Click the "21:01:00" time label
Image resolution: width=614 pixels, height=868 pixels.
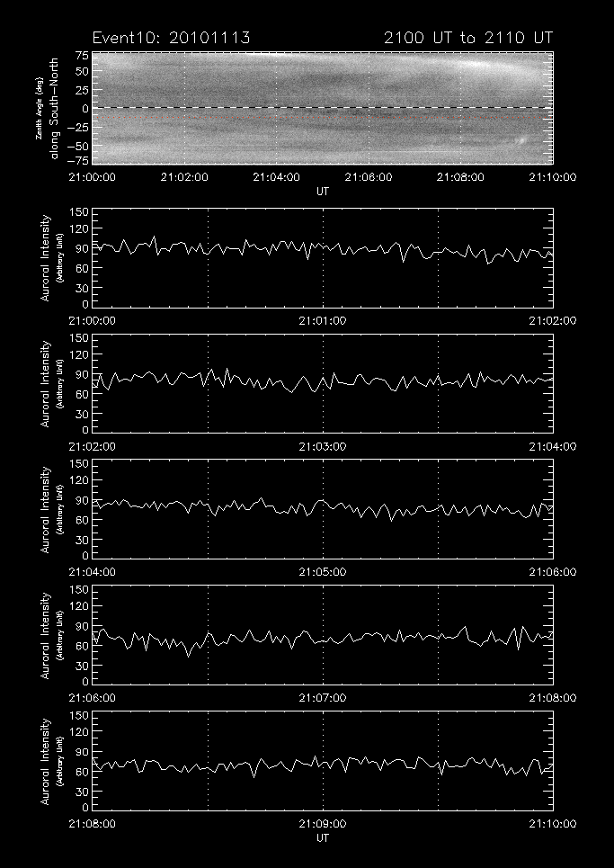[x=323, y=321]
